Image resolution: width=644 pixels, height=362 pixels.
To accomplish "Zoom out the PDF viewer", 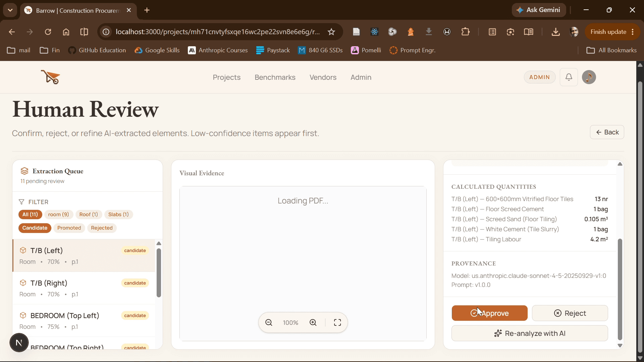I will tap(269, 322).
